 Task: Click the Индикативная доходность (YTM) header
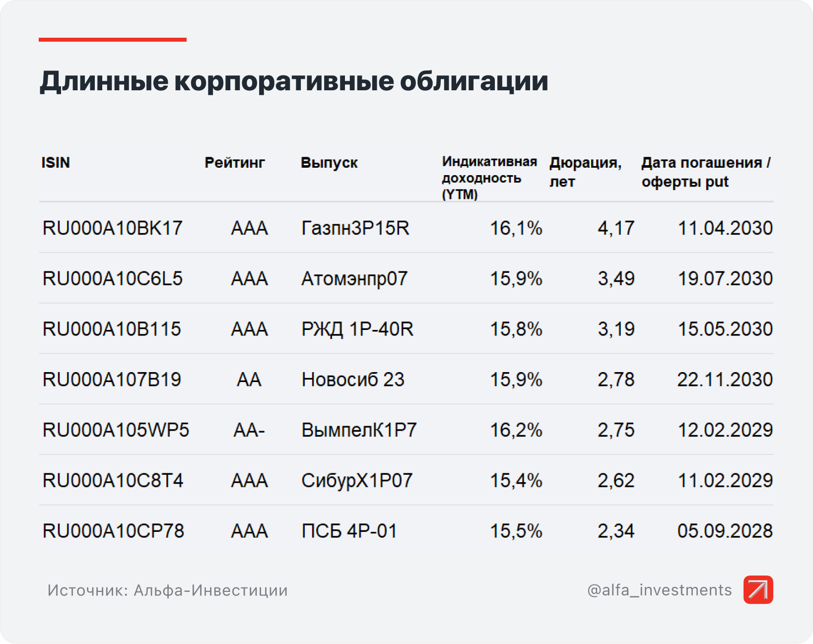(489, 178)
